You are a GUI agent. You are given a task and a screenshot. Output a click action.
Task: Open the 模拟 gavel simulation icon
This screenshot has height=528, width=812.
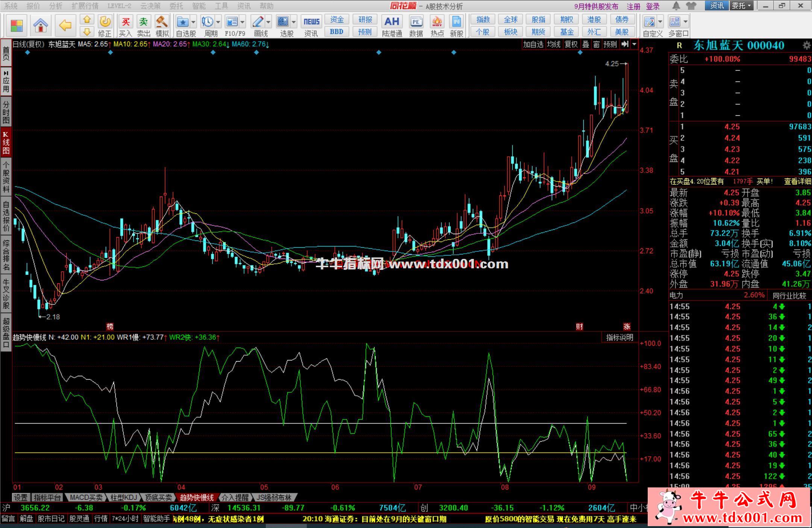pos(162,26)
